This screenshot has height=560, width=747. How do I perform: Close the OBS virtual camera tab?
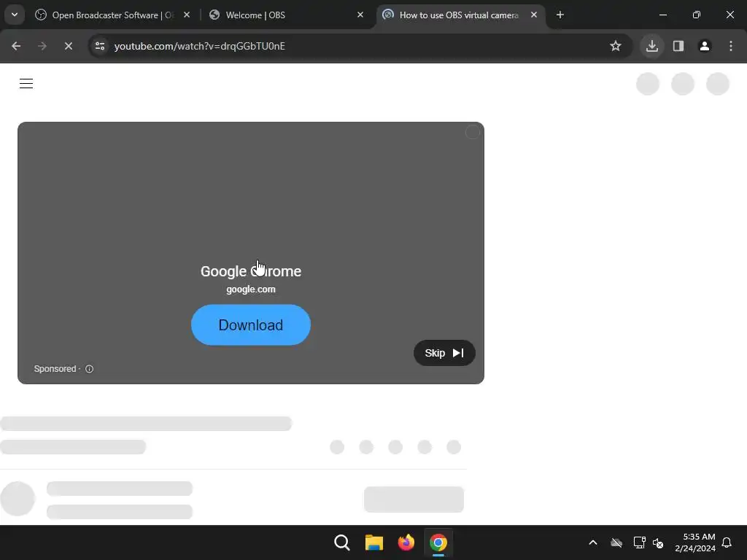point(534,15)
